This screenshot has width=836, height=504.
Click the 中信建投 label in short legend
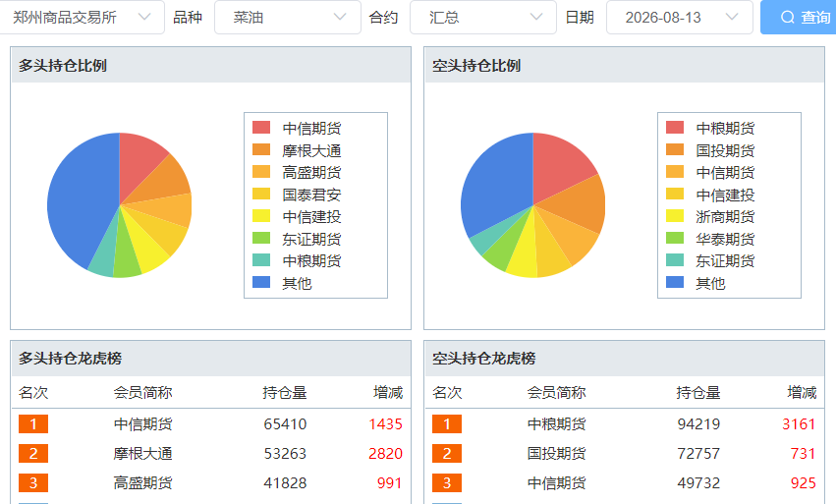[725, 195]
